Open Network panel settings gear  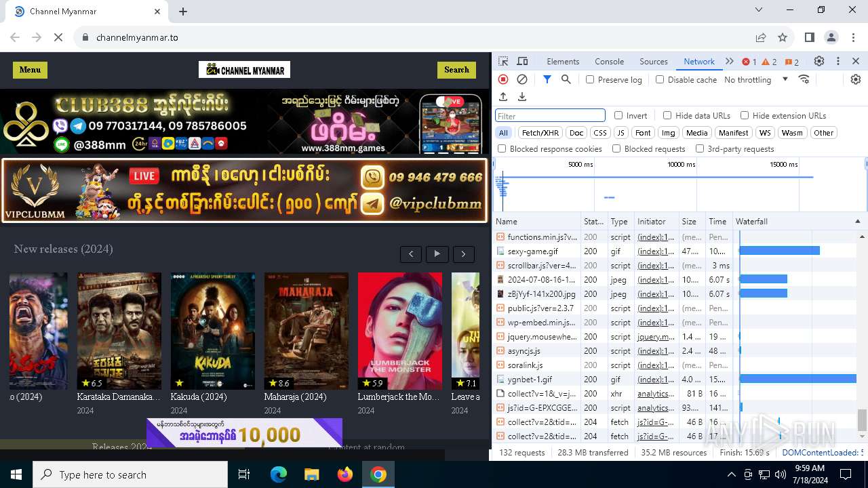[856, 79]
